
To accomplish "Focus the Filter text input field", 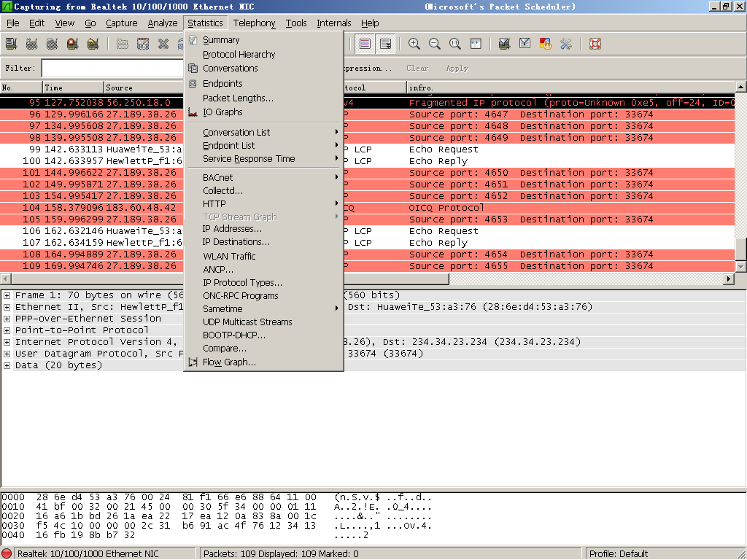I will tap(113, 68).
